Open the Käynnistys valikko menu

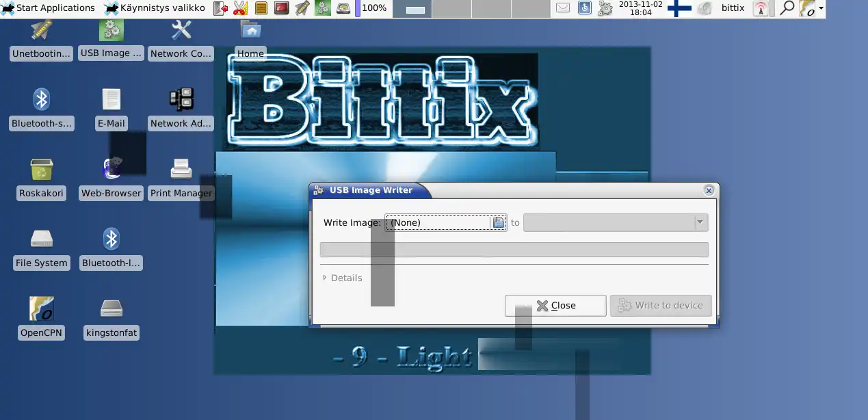point(155,8)
